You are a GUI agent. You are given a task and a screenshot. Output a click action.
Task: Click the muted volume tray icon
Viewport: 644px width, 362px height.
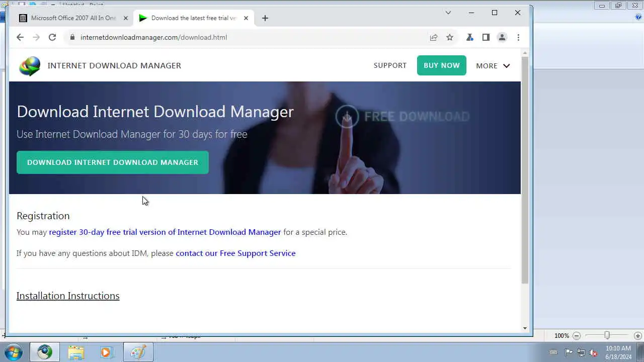[x=594, y=352]
